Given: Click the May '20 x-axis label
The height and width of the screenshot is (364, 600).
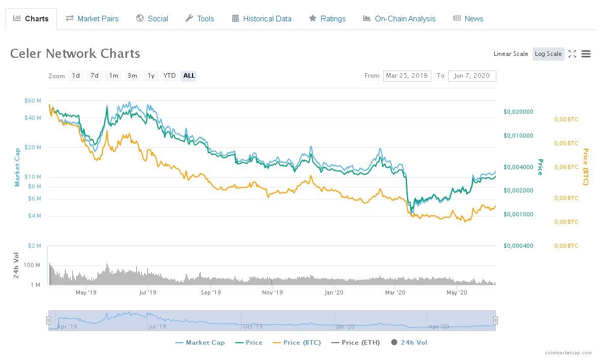Looking at the screenshot, I should 457,292.
